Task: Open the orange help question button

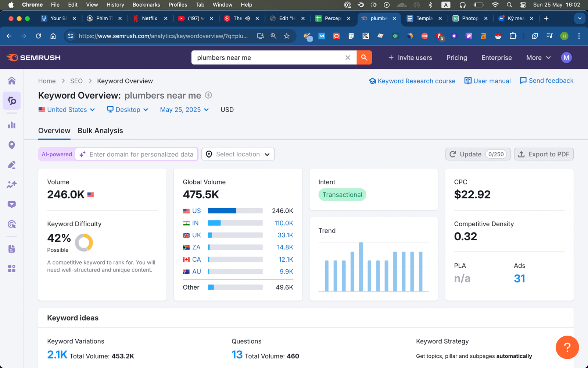Action: click(x=567, y=347)
